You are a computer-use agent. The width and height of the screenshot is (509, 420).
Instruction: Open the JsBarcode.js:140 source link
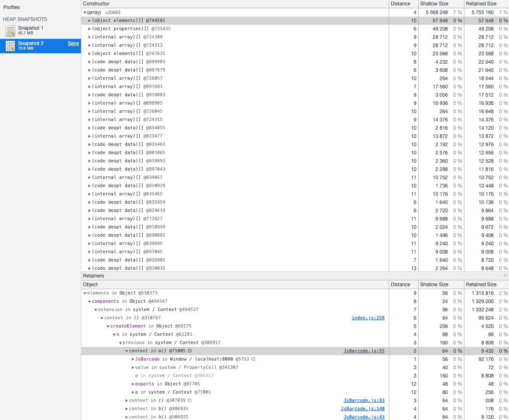point(362,408)
